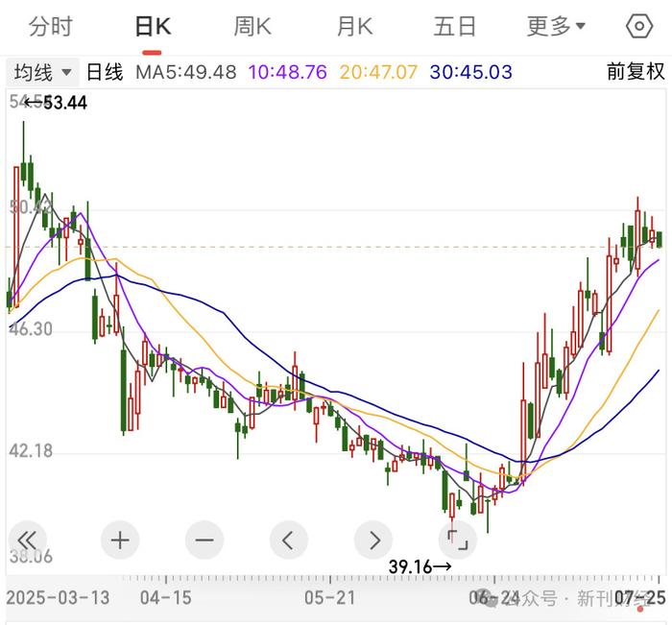This screenshot has width=672, height=625.
Task: Zoom out the chart with minus button
Action: tap(204, 541)
